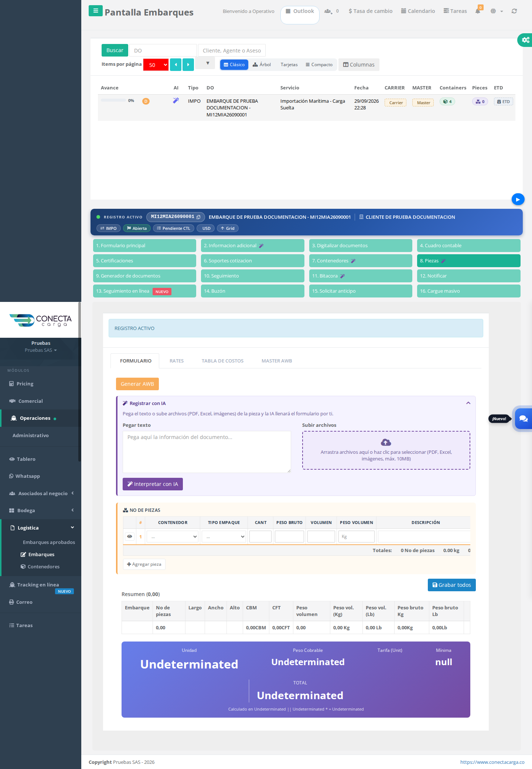Go to next page arrow

point(188,65)
